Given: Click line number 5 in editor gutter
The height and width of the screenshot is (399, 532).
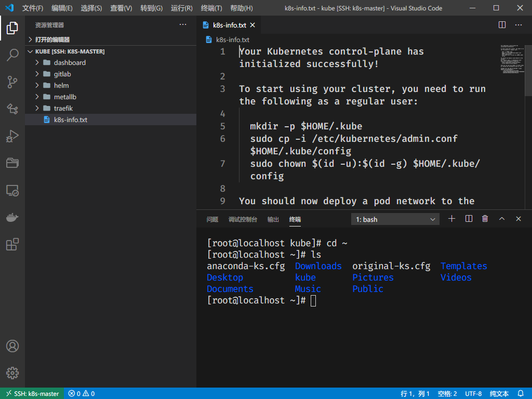Looking at the screenshot, I should point(222,126).
